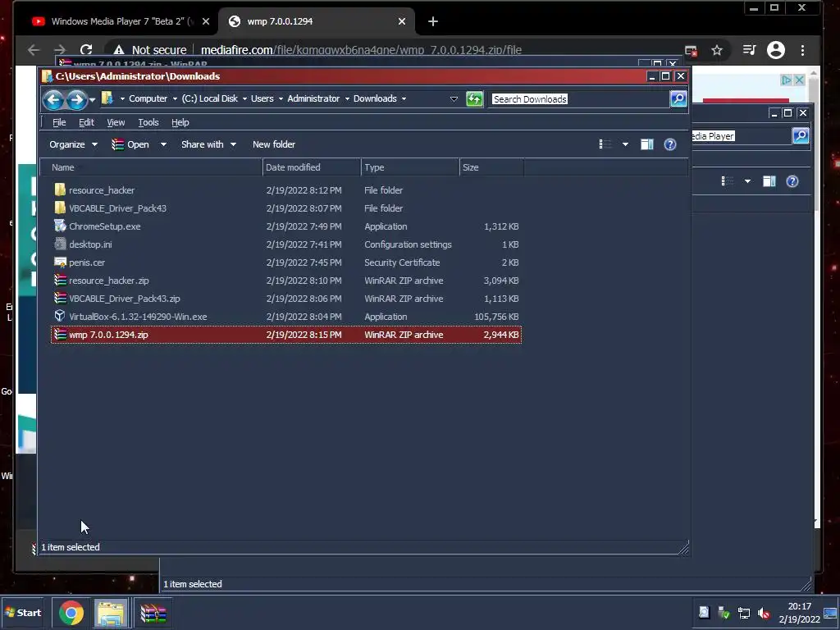Open the View menu
The height and width of the screenshot is (630, 840).
click(x=116, y=122)
